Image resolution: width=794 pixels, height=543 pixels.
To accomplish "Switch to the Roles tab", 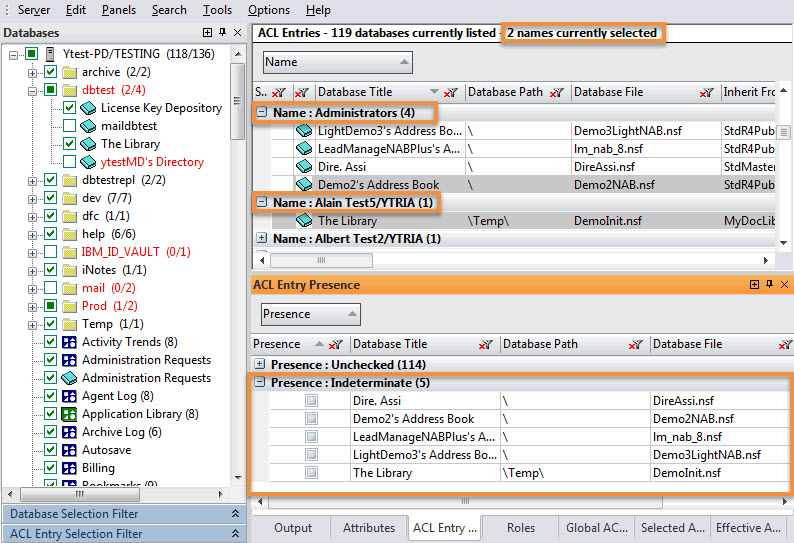I will [520, 528].
